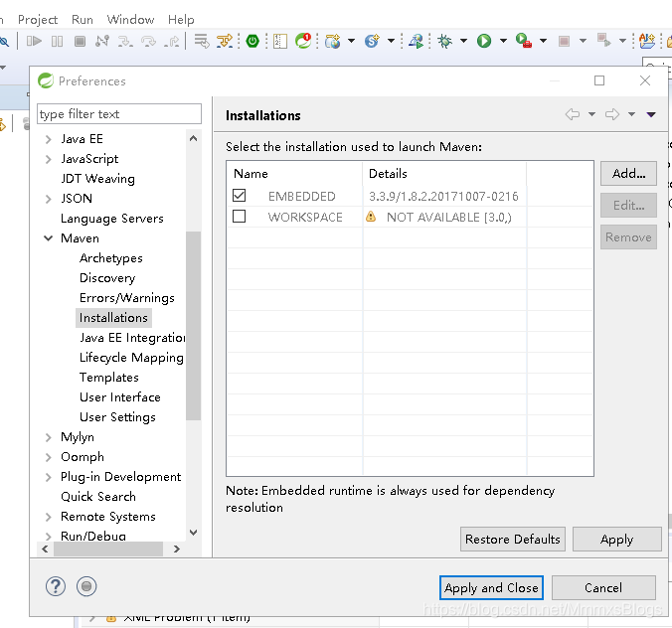Select the Lifecycle Mapping preference page
Screen dimensions: 672x628
131,358
